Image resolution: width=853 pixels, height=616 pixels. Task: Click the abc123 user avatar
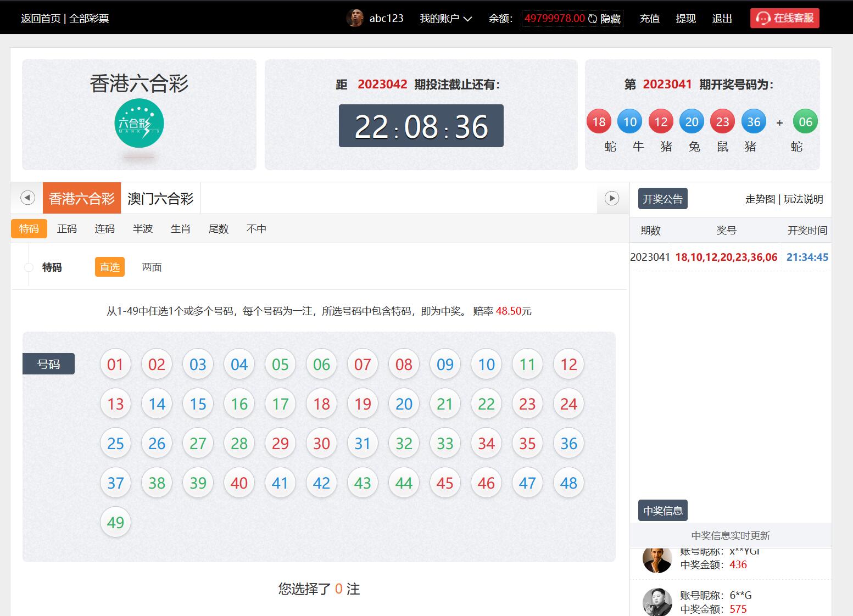(x=355, y=18)
